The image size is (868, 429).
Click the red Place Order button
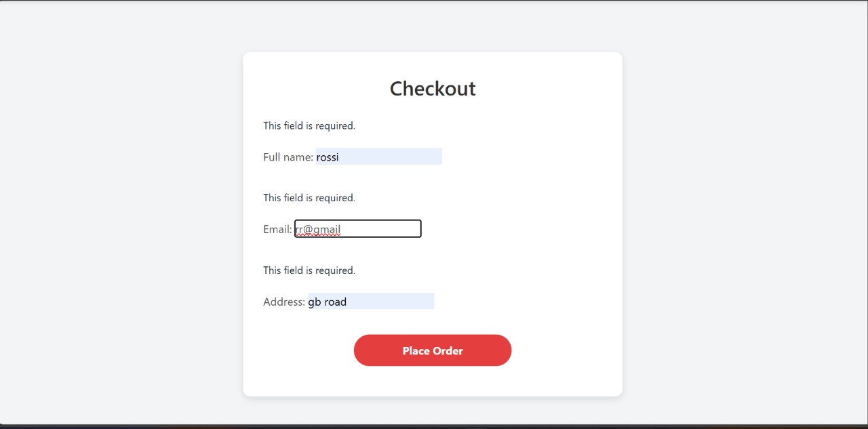(432, 350)
